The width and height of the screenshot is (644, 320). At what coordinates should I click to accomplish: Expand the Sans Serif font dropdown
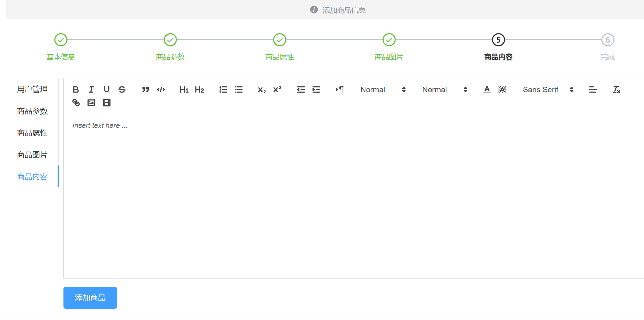tap(548, 90)
